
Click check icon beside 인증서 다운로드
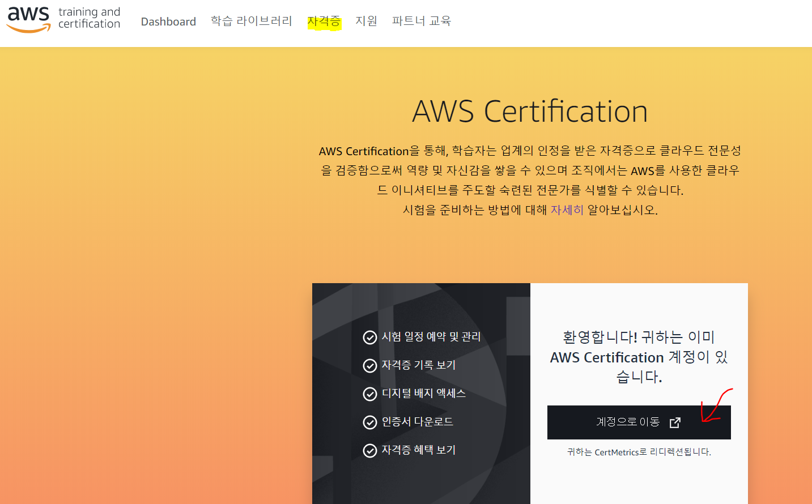370,422
